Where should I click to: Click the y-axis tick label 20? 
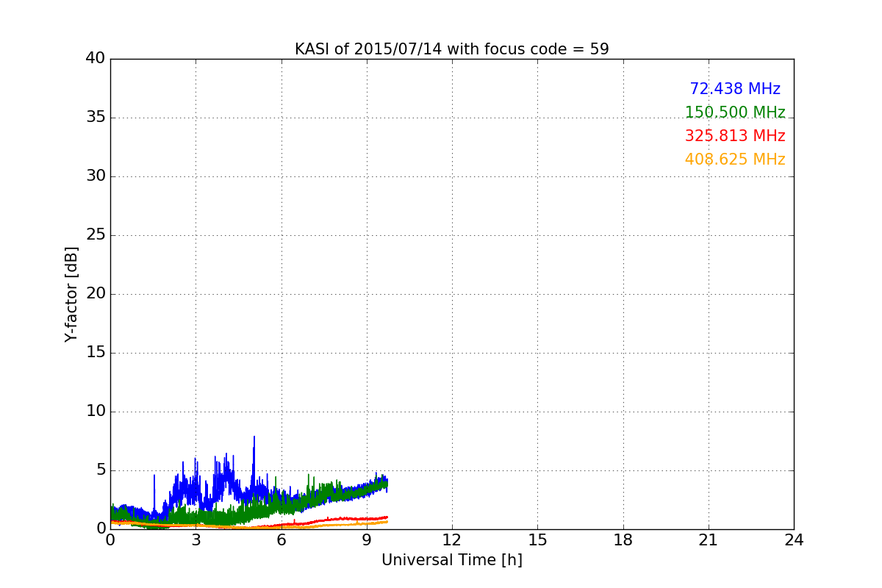(96, 294)
